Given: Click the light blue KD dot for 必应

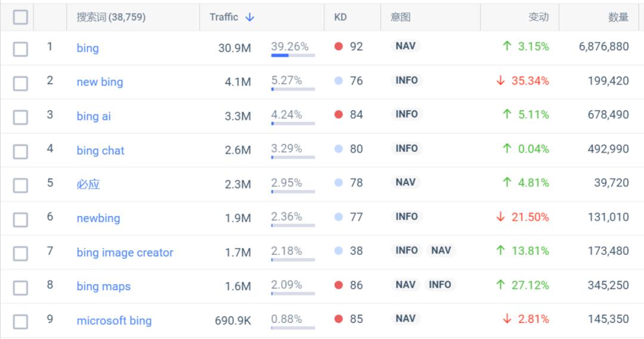Looking at the screenshot, I should pyautogui.click(x=339, y=183).
